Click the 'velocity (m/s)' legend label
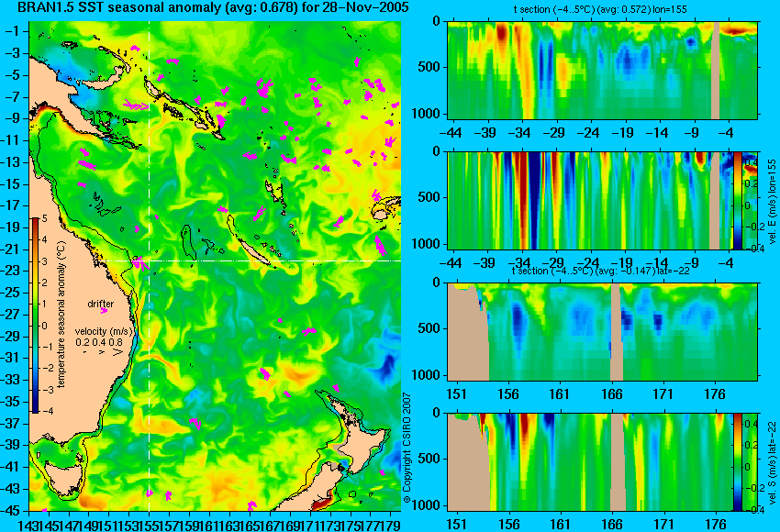 105,331
